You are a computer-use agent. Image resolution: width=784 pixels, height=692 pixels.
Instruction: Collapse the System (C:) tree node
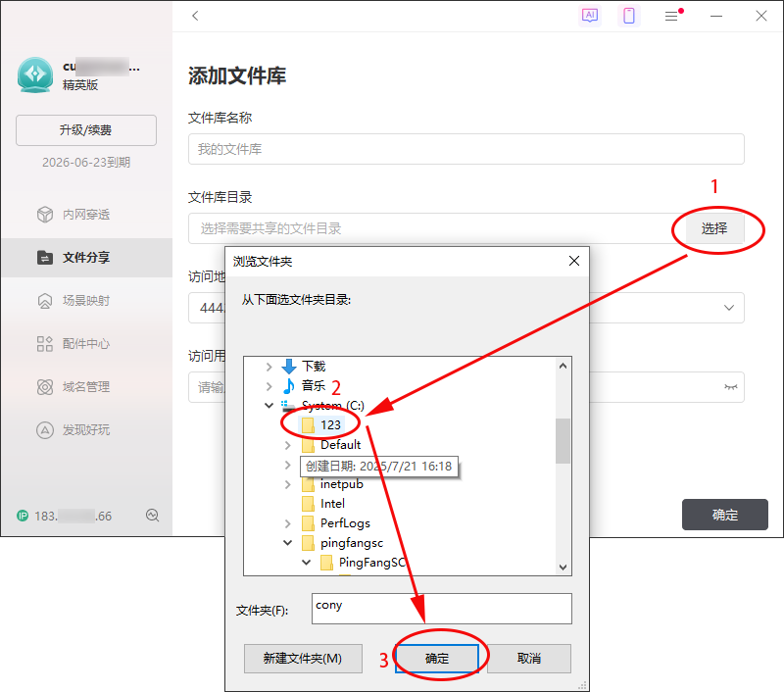click(269, 406)
